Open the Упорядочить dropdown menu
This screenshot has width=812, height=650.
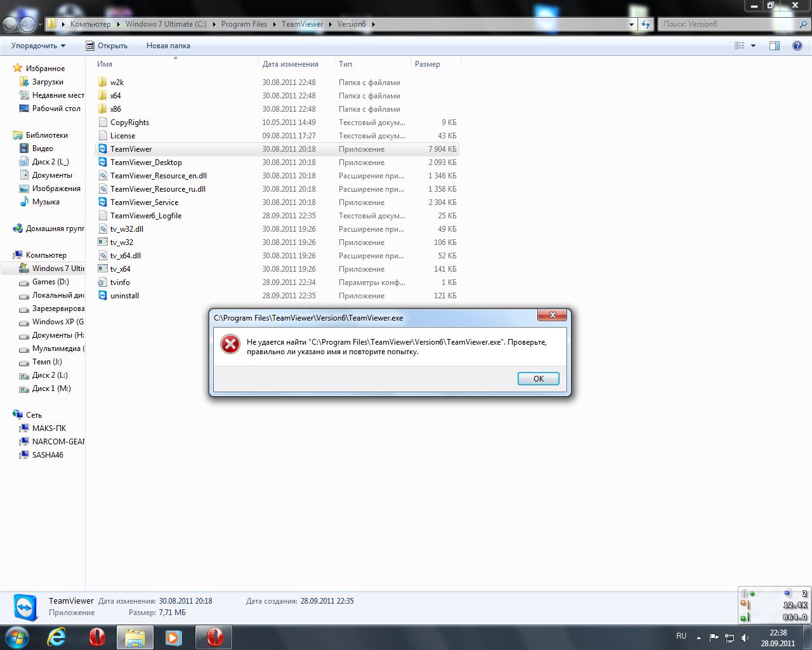38,46
